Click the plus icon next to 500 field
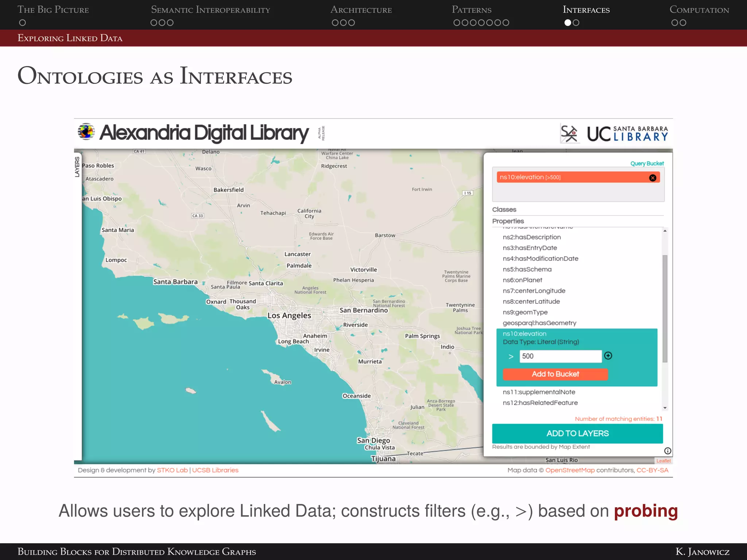 tap(608, 356)
